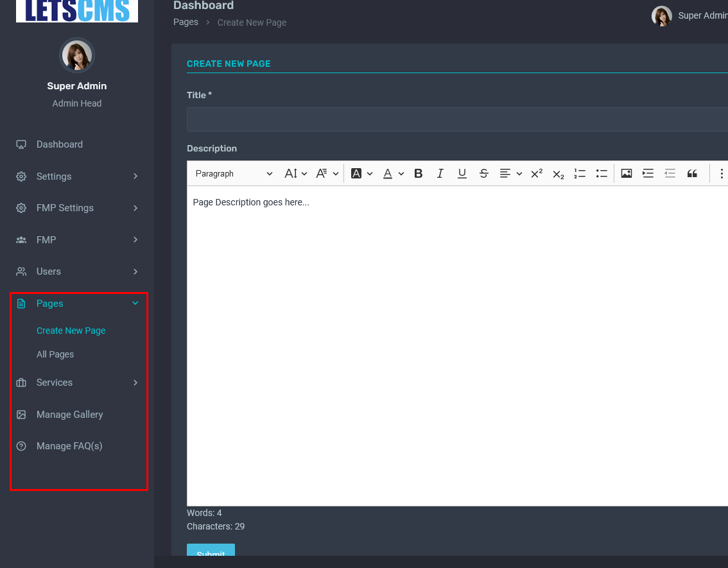The width and height of the screenshot is (728, 568).
Task: Apply italic formatting
Action: (x=440, y=173)
